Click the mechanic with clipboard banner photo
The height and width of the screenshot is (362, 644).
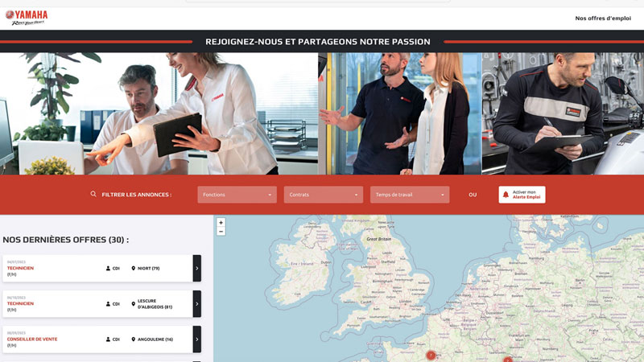click(562, 113)
